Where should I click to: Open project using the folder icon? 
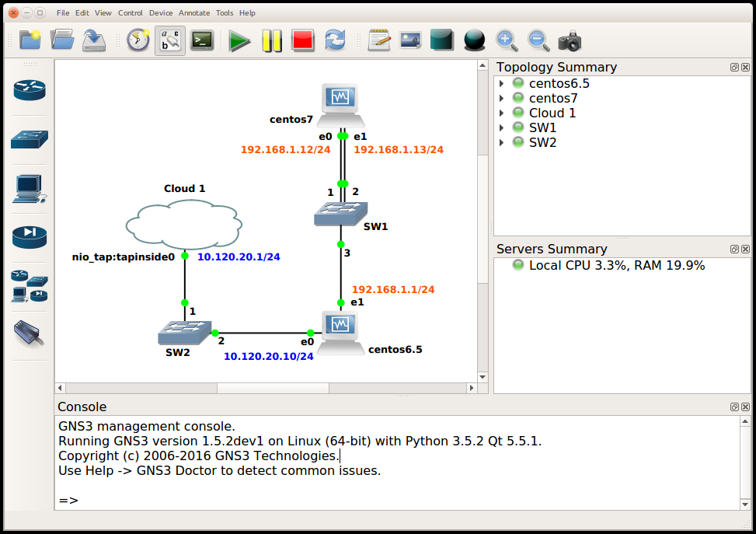pyautogui.click(x=62, y=40)
